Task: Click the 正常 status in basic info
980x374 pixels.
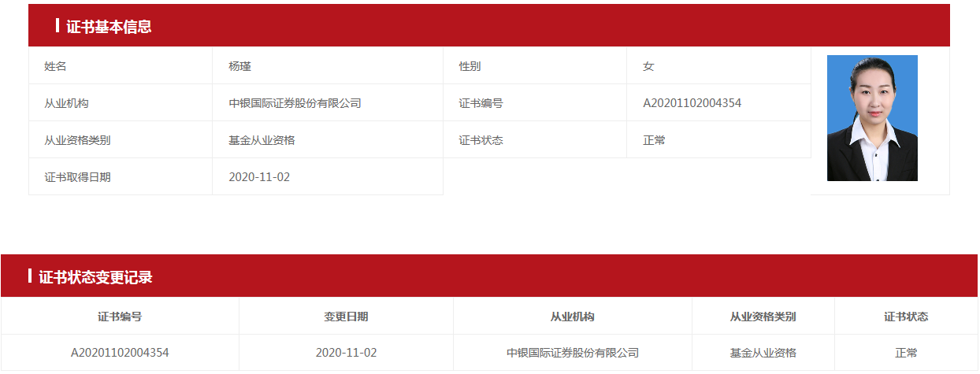Action: pyautogui.click(x=654, y=140)
